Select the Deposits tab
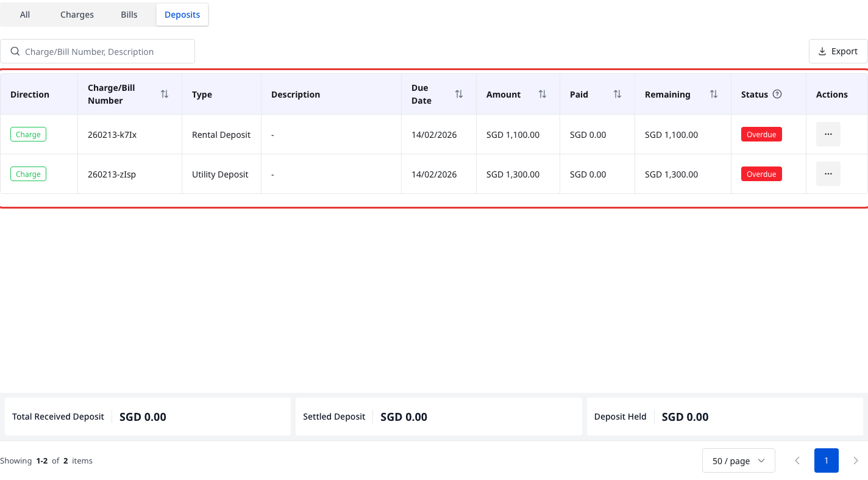 [182, 15]
